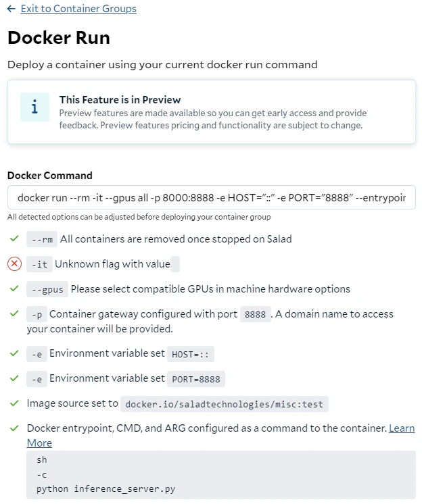422x504 pixels.
Task: Focus the Docker Command input field
Action: 211,197
